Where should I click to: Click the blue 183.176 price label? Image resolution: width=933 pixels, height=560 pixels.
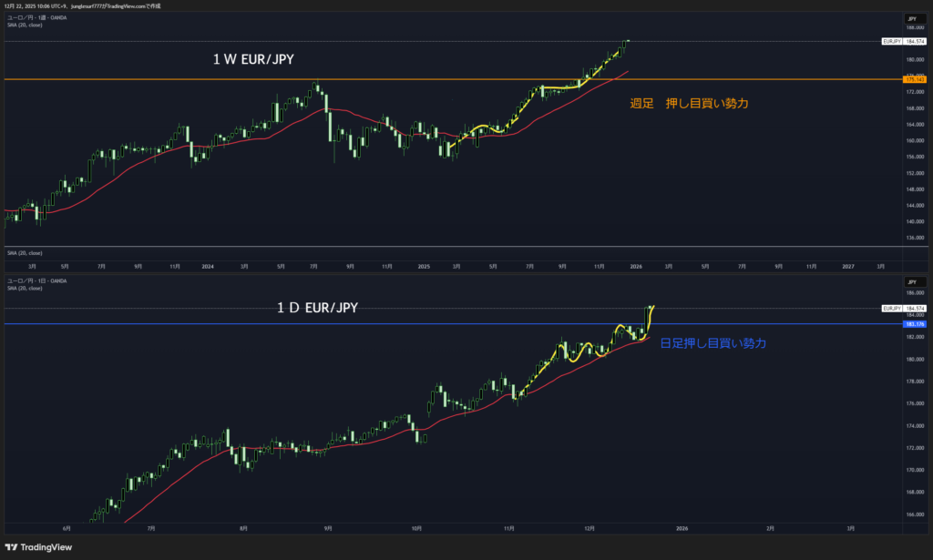pos(914,323)
